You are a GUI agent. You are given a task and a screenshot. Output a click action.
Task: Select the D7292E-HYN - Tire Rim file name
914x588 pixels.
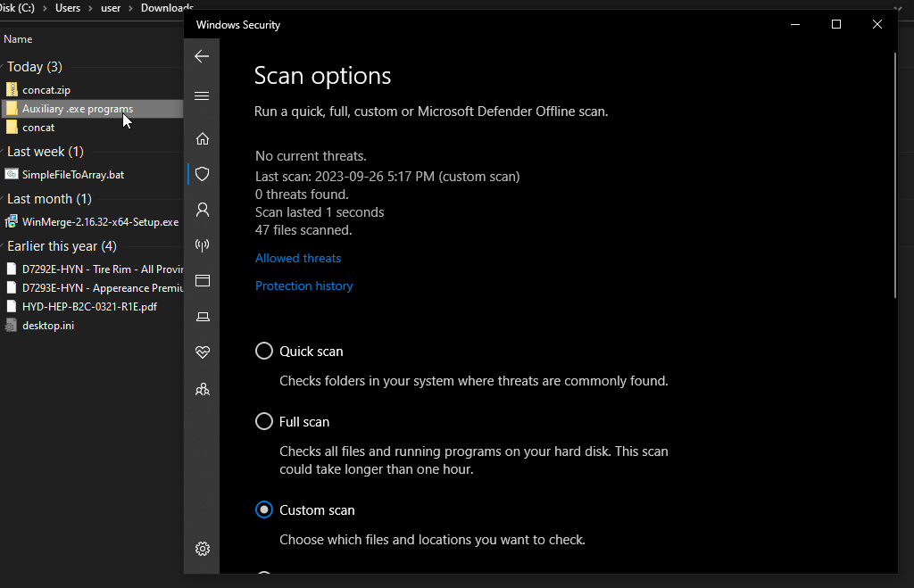point(103,269)
